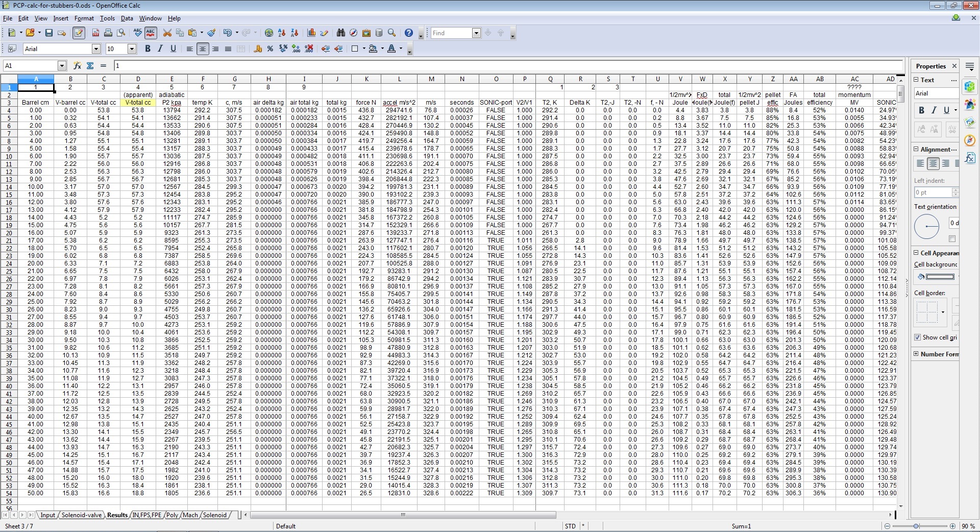980x532 pixels.
Task: Click the Export as PDF icon
Action: pos(95,33)
